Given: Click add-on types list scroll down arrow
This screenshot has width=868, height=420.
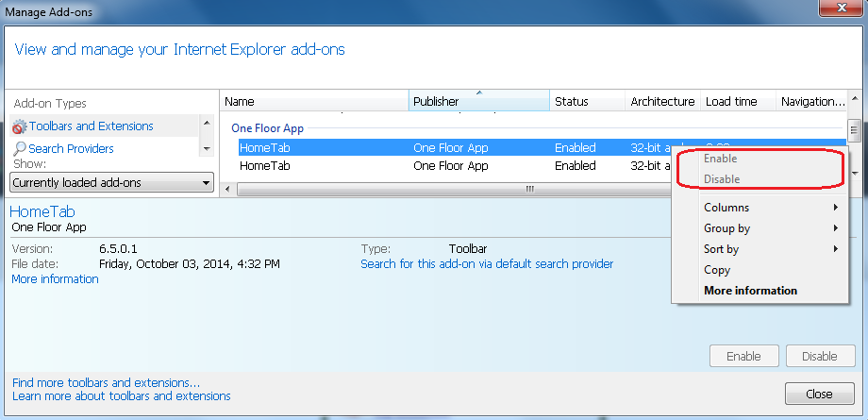Looking at the screenshot, I should [x=207, y=148].
